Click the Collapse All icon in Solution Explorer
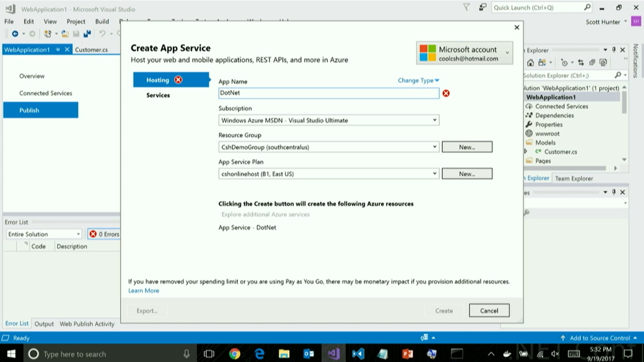Viewport: 644px width, 362px height. point(592,63)
